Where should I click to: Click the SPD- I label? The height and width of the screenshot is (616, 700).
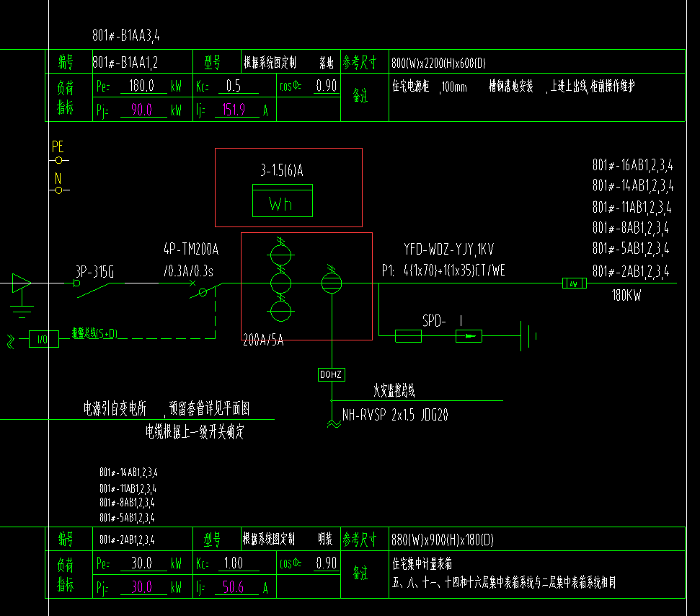(x=443, y=321)
